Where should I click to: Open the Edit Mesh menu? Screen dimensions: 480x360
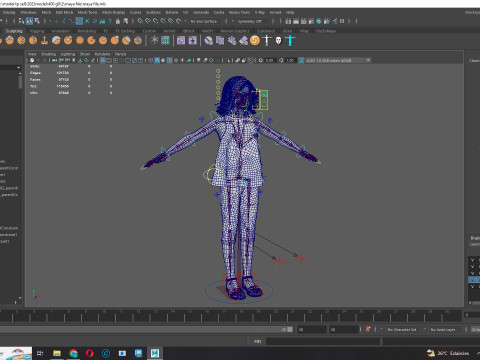64,12
